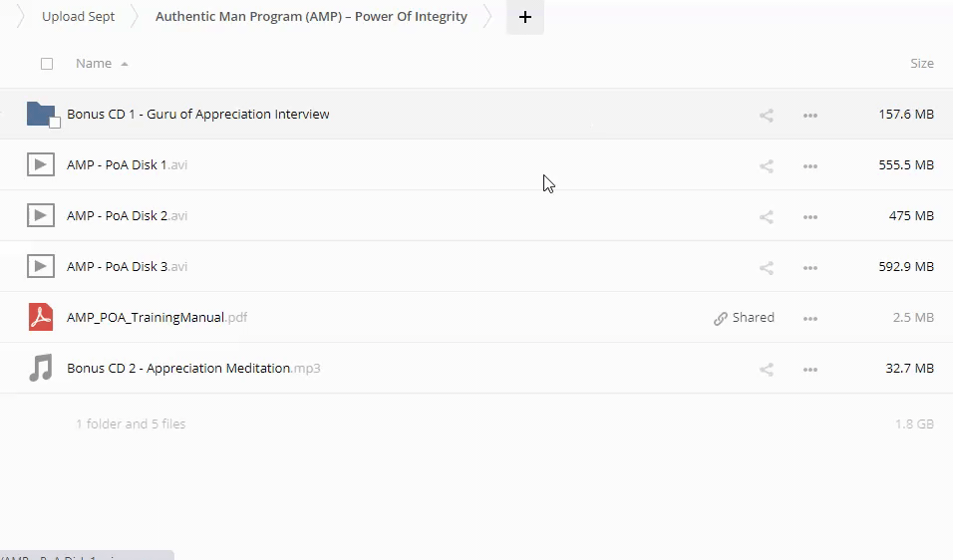Screen dimensions: 953x560
Task: Sort files by Size column
Action: (921, 64)
